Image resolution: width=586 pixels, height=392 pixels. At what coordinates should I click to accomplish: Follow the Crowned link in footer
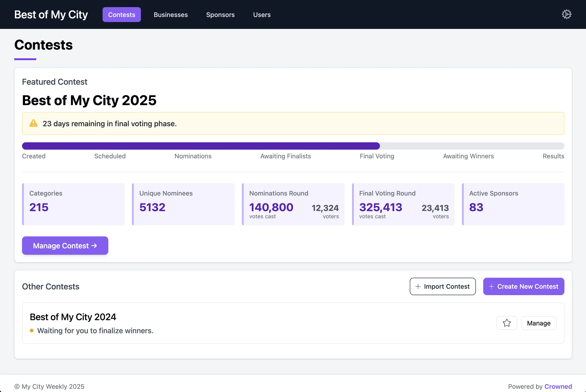pos(558,386)
